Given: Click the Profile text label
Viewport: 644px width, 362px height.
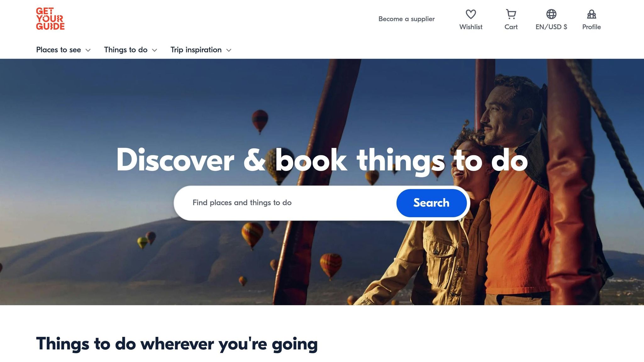Looking at the screenshot, I should pos(591,27).
